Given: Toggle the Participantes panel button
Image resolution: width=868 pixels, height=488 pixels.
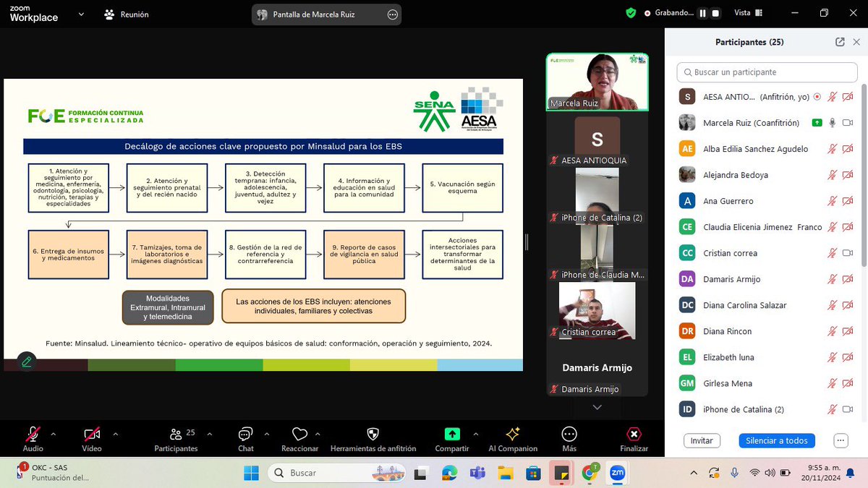Looking at the screenshot, I should [x=176, y=439].
